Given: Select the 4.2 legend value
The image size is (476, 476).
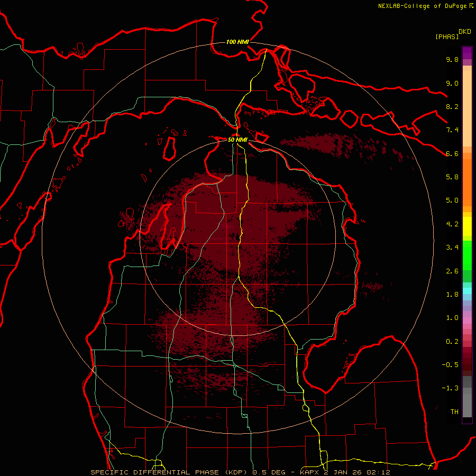Looking at the screenshot, I should coord(452,224).
